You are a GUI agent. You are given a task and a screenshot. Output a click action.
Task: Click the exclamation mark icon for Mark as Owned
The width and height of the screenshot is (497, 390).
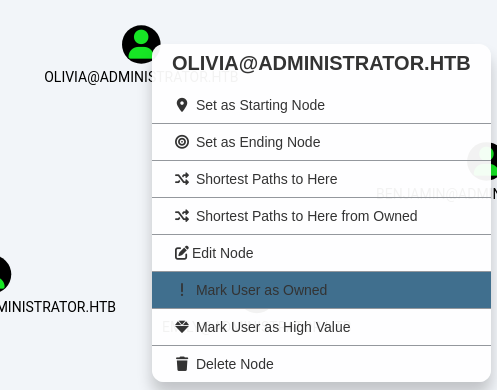click(182, 290)
